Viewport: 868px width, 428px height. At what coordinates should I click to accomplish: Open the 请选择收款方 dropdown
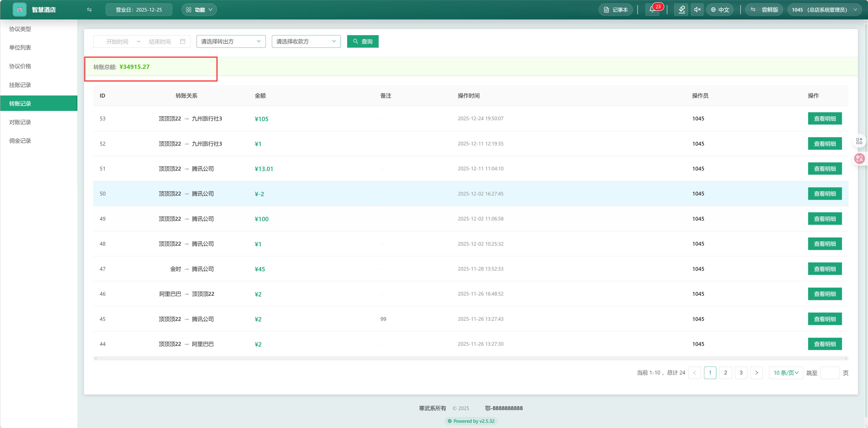coord(306,42)
